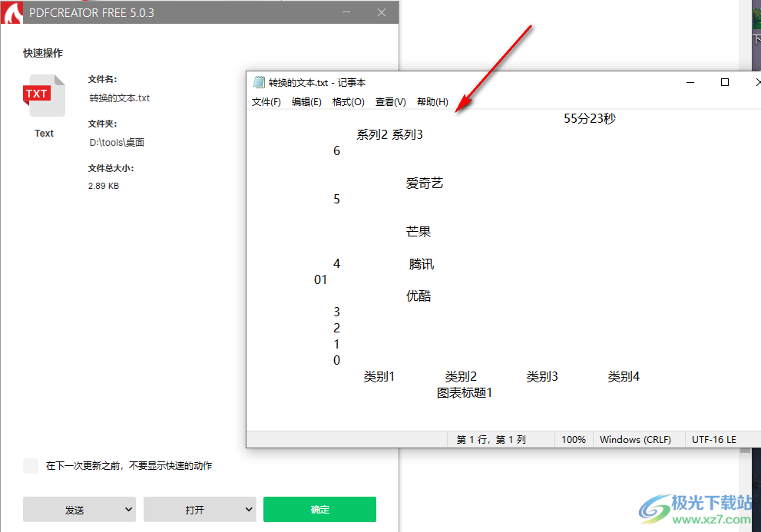The width and height of the screenshot is (761, 532).
Task: Click the text 55分23秒 in Notepad
Action: tap(590, 118)
